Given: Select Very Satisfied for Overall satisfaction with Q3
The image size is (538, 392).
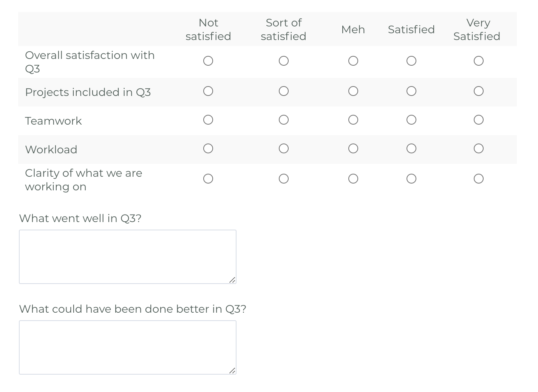Looking at the screenshot, I should tap(479, 61).
